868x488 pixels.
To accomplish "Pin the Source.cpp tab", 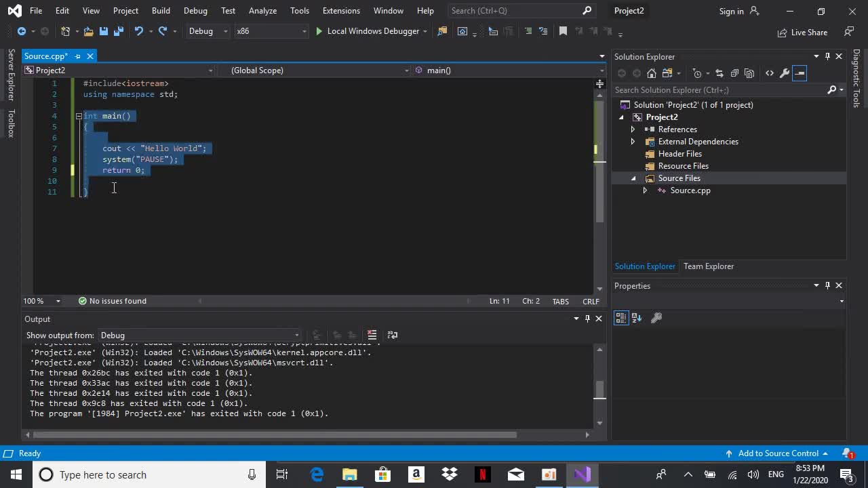I will [78, 56].
